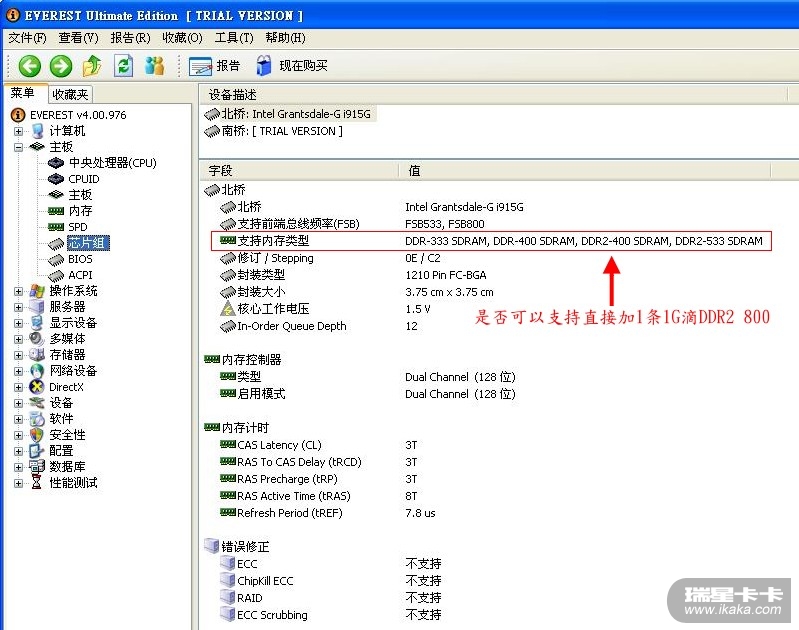The height and width of the screenshot is (630, 799).
Task: Open the 报告 report button
Action: pyautogui.click(x=214, y=66)
